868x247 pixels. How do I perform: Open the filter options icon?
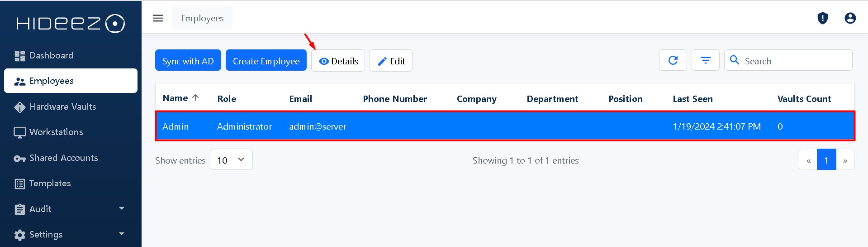(x=705, y=60)
